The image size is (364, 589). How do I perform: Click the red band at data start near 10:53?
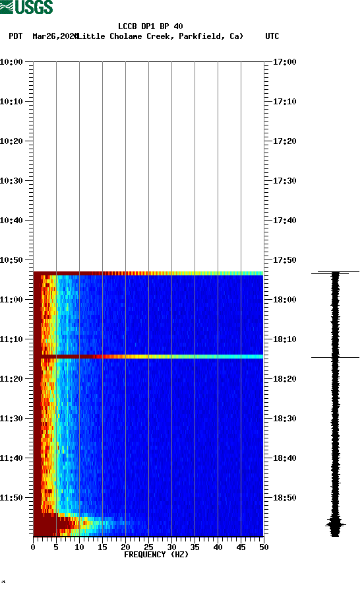tap(148, 273)
